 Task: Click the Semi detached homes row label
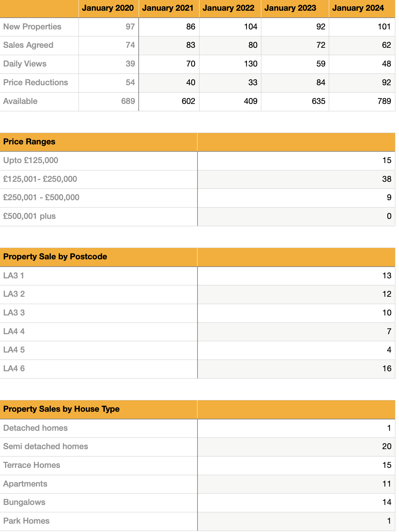[46, 446]
